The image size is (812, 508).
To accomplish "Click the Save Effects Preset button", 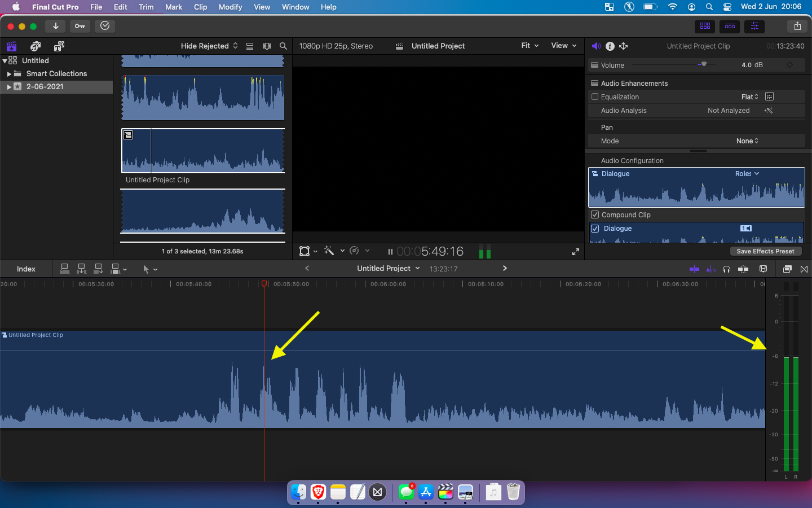I will 765,251.
